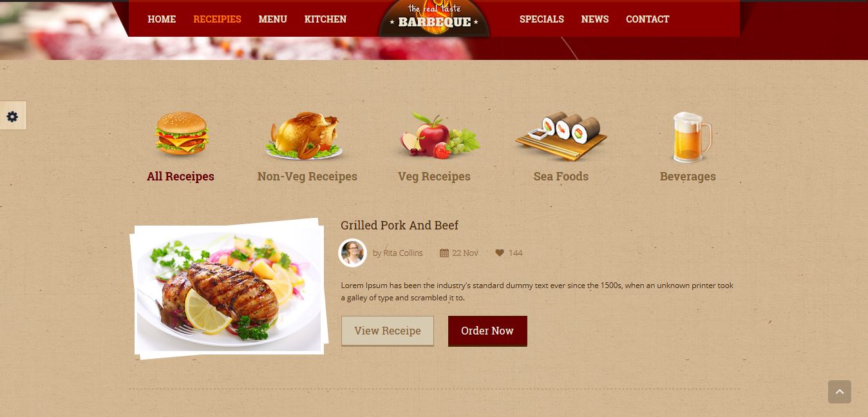868x417 pixels.
Task: Click the Order Now button
Action: [487, 331]
